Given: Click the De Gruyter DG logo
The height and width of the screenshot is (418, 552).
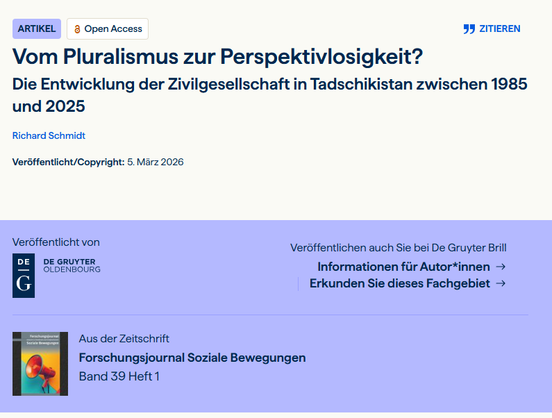Looking at the screenshot, I should pos(24,275).
